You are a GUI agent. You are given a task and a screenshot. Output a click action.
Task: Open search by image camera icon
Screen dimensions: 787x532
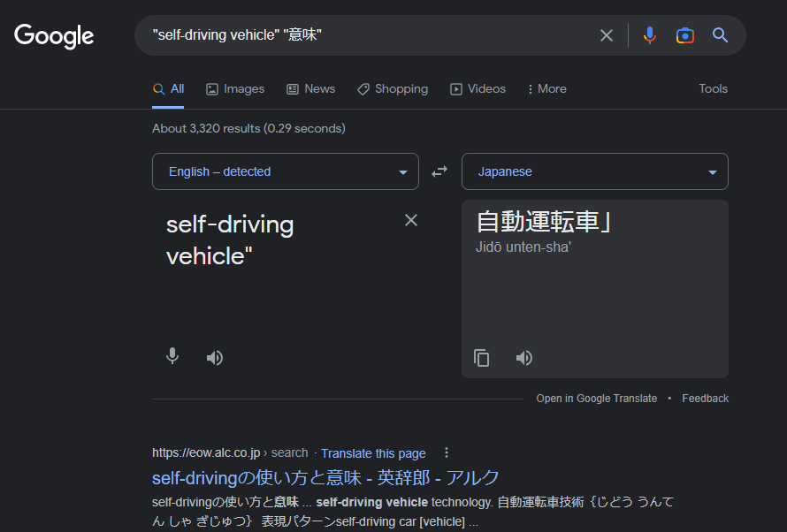pyautogui.click(x=685, y=35)
